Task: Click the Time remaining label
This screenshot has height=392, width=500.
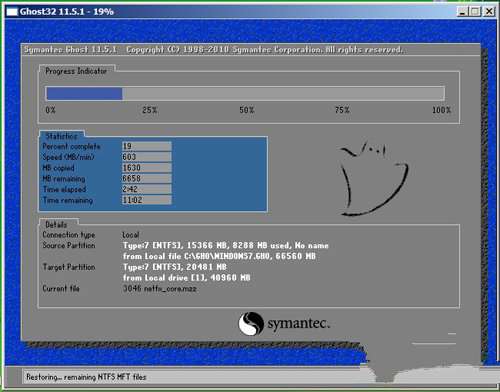Action: point(68,200)
